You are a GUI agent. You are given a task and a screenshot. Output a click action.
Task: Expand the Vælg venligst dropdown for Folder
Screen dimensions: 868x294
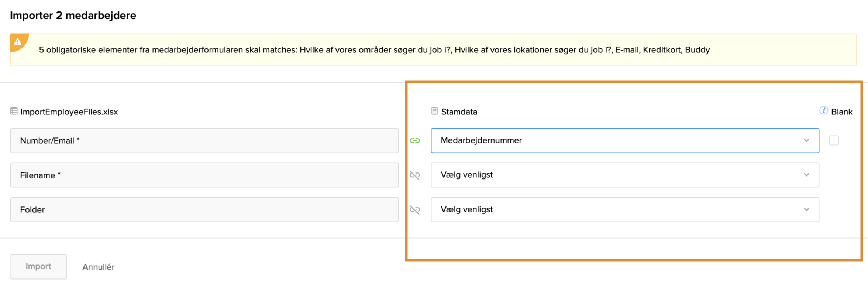pos(624,209)
